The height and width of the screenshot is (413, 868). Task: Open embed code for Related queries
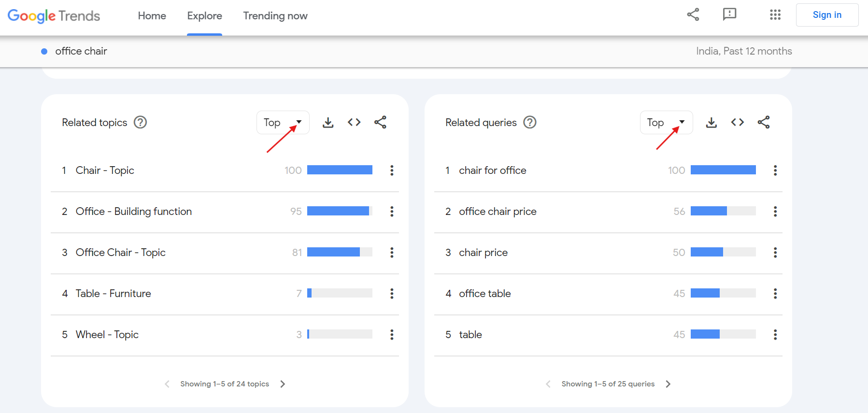(x=737, y=122)
